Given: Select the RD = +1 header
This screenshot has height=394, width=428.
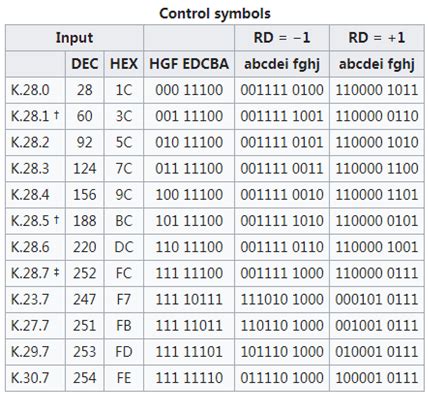Looking at the screenshot, I should click(x=377, y=37).
